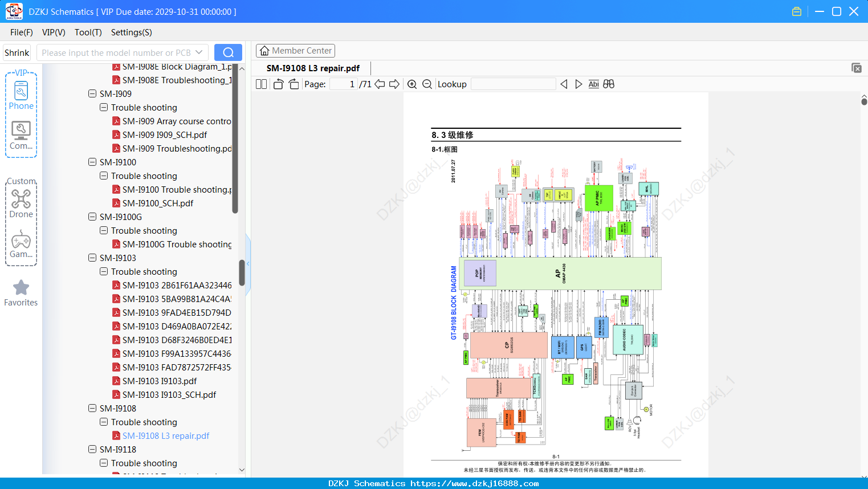This screenshot has height=489, width=868.
Task: Click the file tree vertical scrollbar thumb
Action: tap(242, 272)
